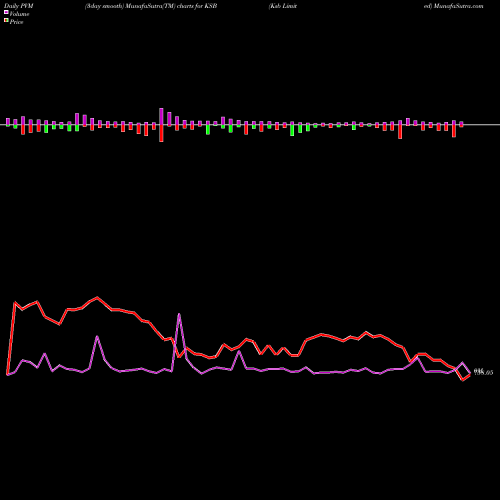500x500 pixels.
Task: Select the 'Price' legend label
Action: [16, 22]
